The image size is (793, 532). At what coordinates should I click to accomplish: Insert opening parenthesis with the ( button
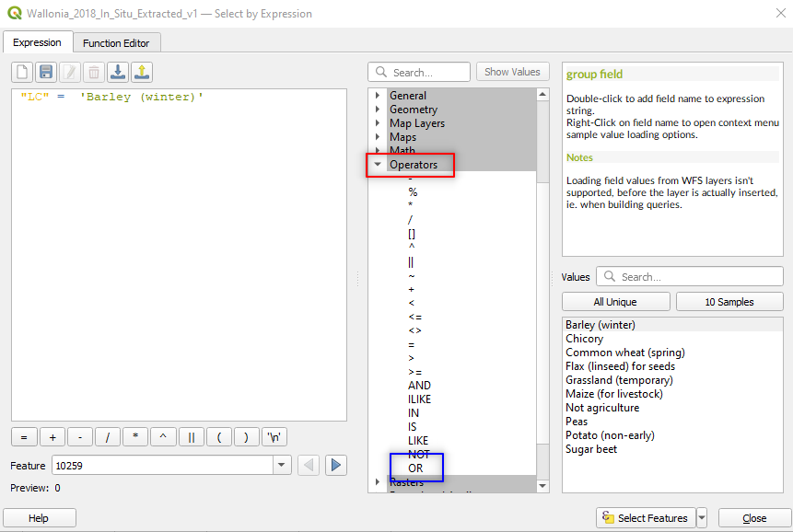219,437
